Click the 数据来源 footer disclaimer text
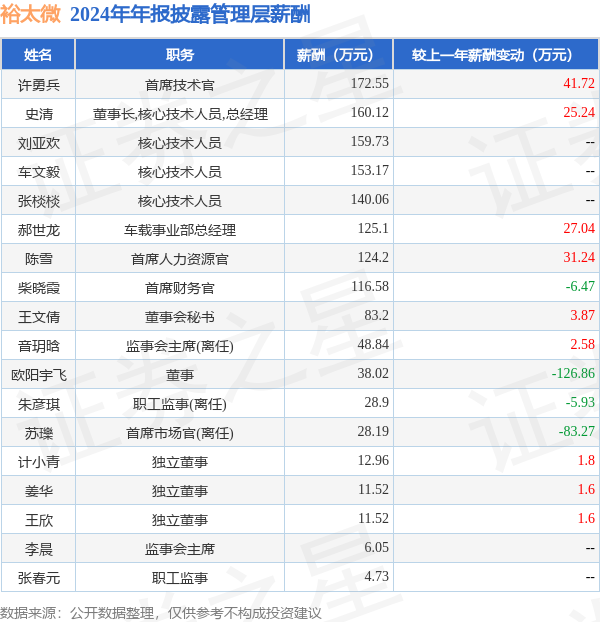This screenshot has width=600, height=622. tap(161, 613)
